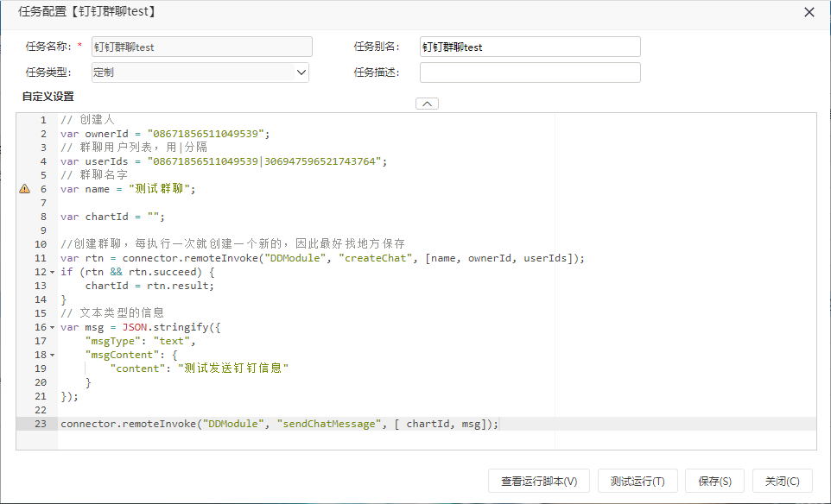The height and width of the screenshot is (504, 831).
Task: Run the test with 测试运行(T)
Action: (638, 481)
